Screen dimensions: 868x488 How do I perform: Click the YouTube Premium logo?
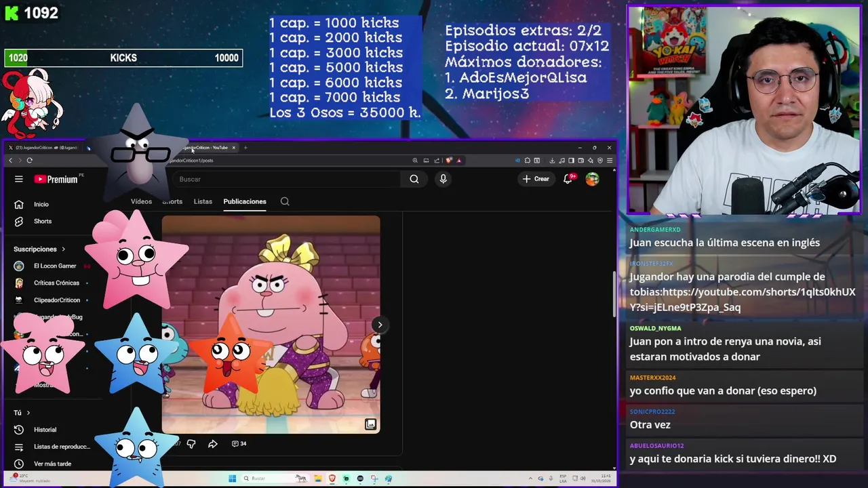tap(56, 179)
